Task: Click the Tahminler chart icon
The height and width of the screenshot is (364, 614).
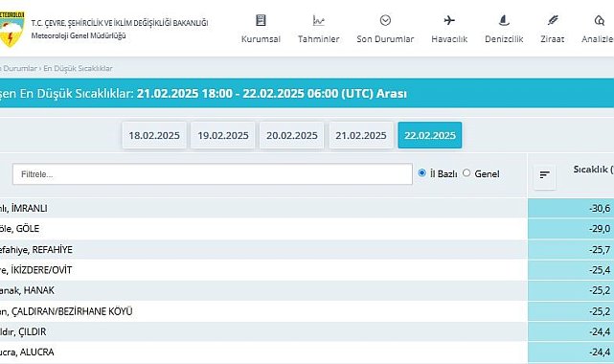Action: tap(318, 20)
